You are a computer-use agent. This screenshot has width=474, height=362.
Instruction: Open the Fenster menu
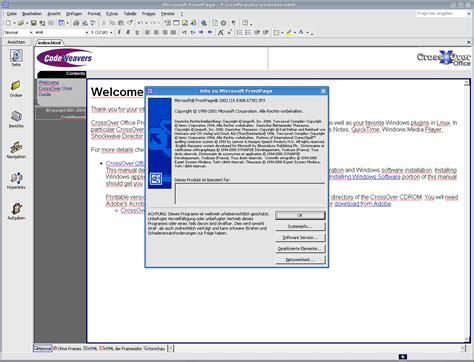[168, 14]
